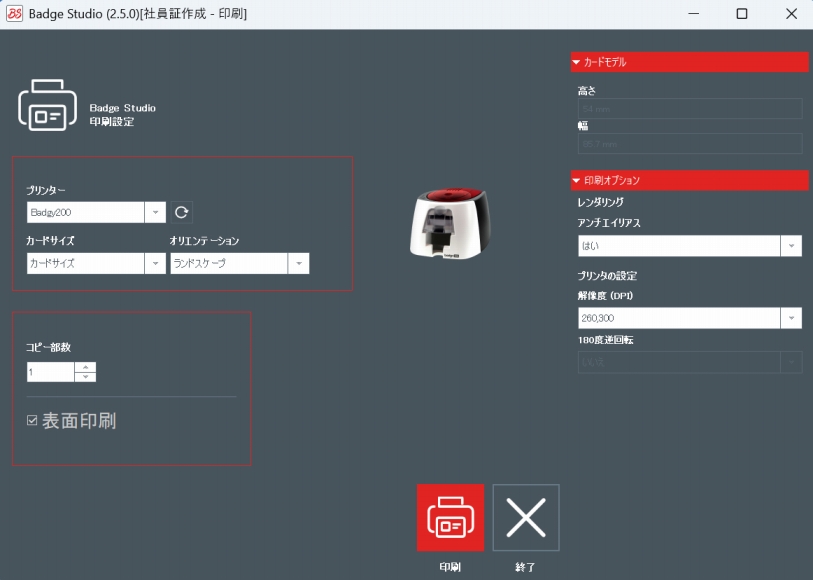Open the プリンター dropdown
The image size is (813, 580).
155,212
